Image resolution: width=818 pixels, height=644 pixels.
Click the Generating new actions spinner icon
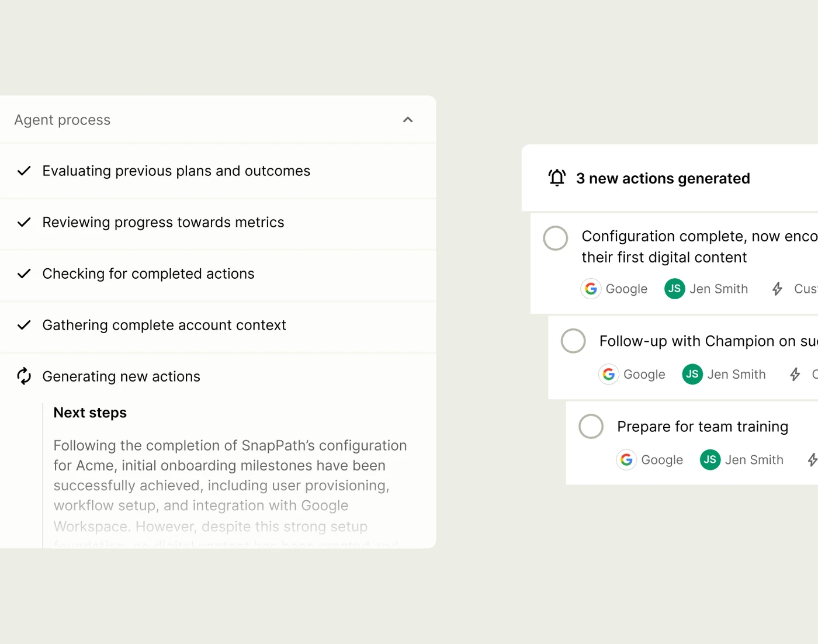[24, 376]
